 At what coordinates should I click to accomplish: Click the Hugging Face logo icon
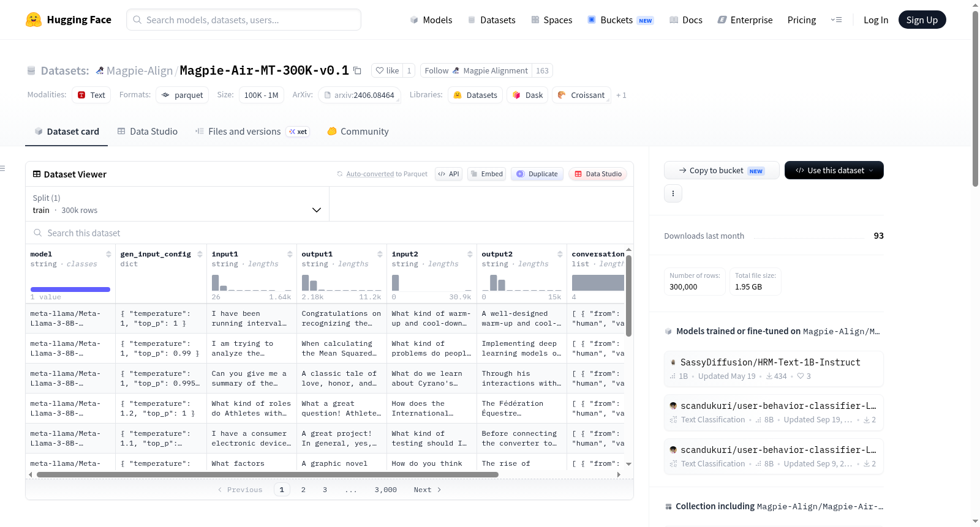(x=34, y=20)
